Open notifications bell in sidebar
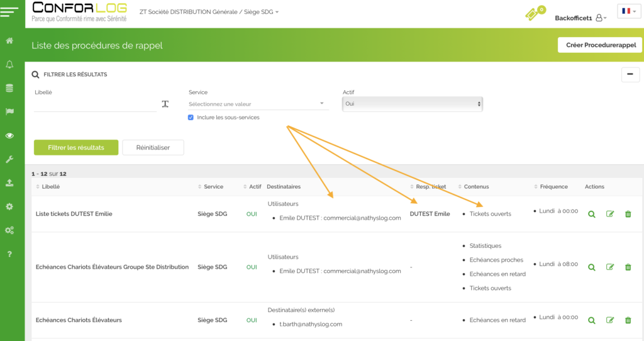 pyautogui.click(x=9, y=65)
